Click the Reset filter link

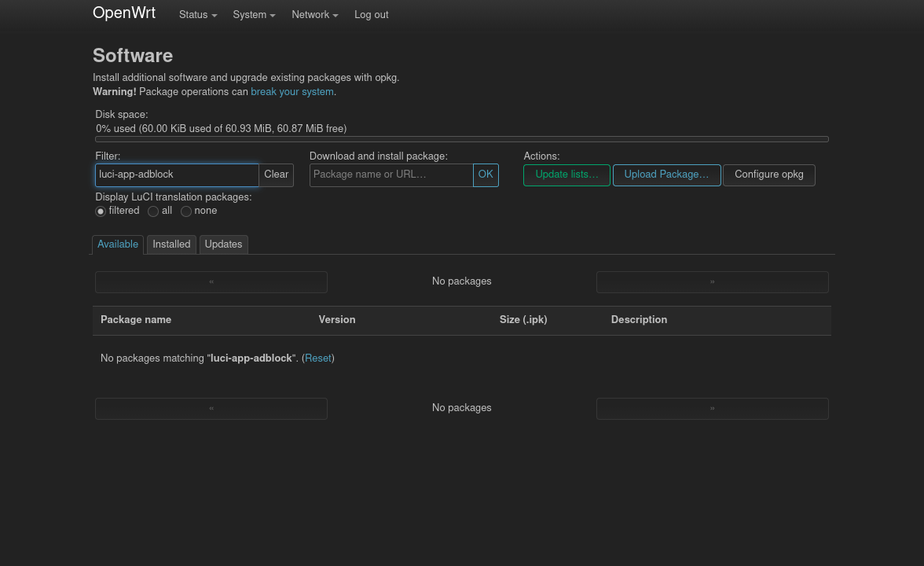tap(318, 358)
